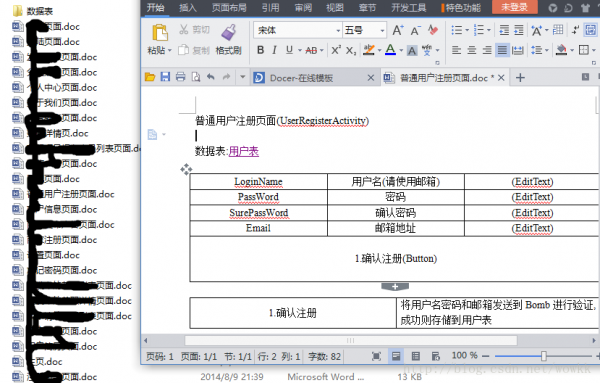Click the printer icon
Viewport: 600px width, 383px height.
[x=180, y=77]
